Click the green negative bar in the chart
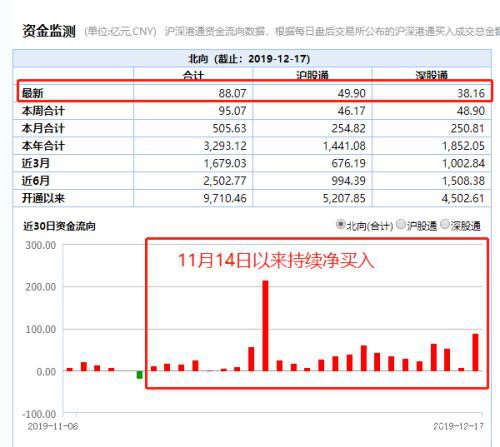Image resolution: width=500 pixels, height=447 pixels. click(140, 375)
